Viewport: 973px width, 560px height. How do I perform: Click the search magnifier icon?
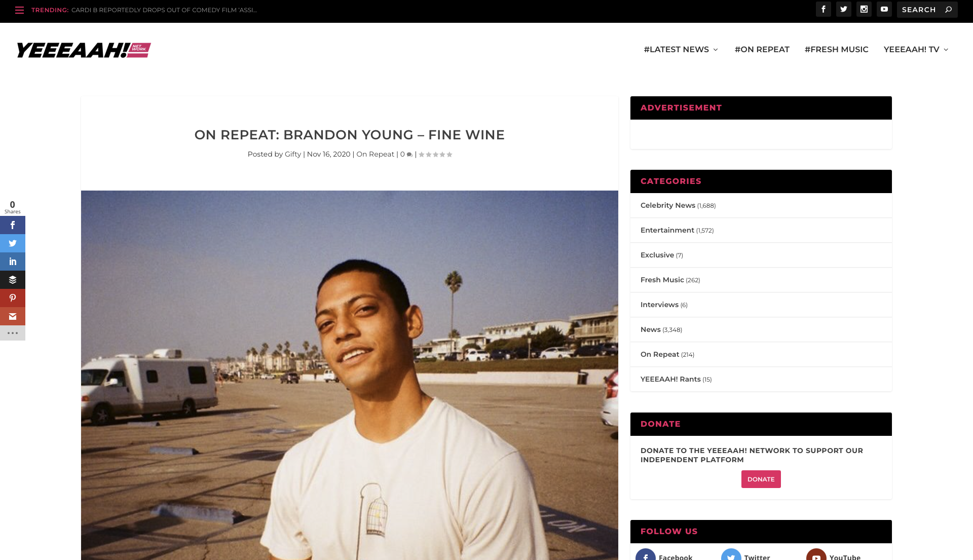coord(949,10)
